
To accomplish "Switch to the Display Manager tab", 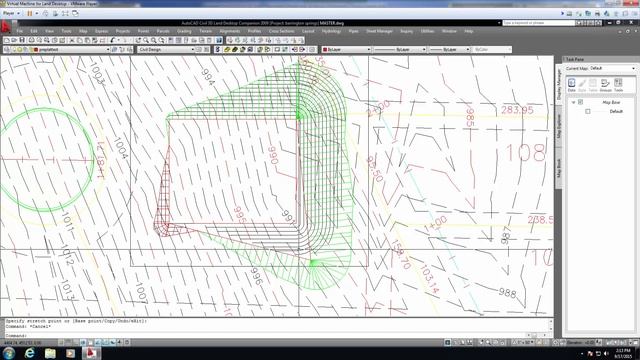I will (559, 84).
